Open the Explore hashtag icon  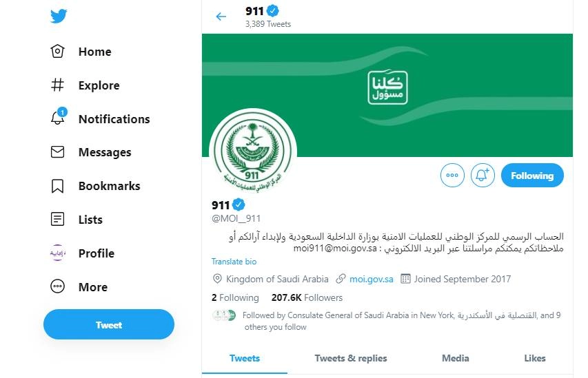(x=58, y=85)
